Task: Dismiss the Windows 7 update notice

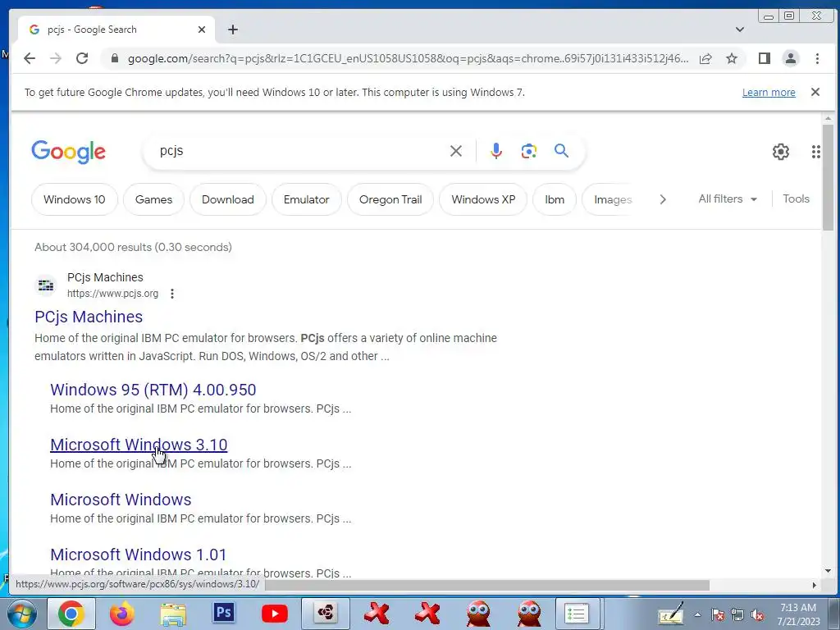Action: tap(815, 92)
